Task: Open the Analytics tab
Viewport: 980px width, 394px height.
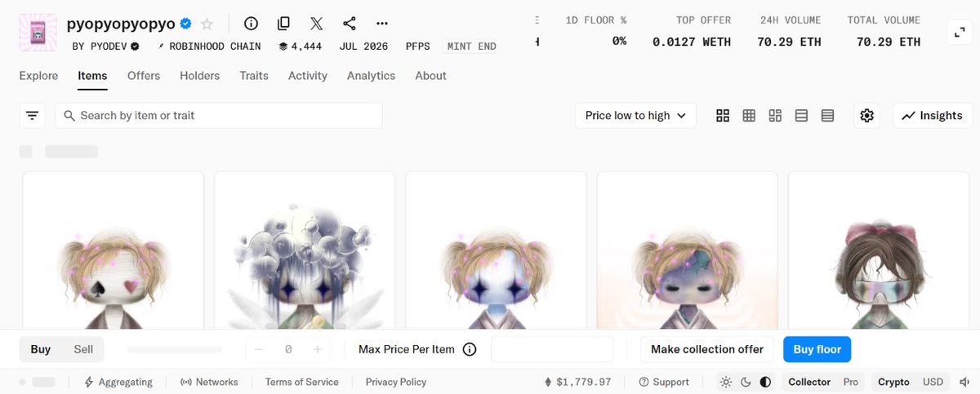Action: click(x=371, y=76)
